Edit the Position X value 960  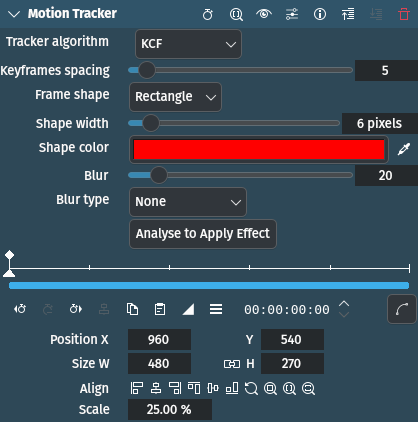pyautogui.click(x=159, y=339)
